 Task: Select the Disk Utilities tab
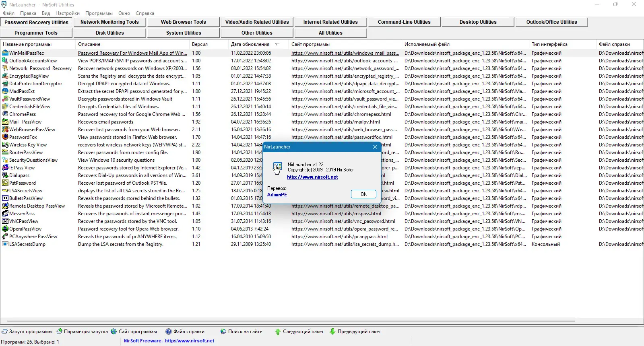coord(109,33)
